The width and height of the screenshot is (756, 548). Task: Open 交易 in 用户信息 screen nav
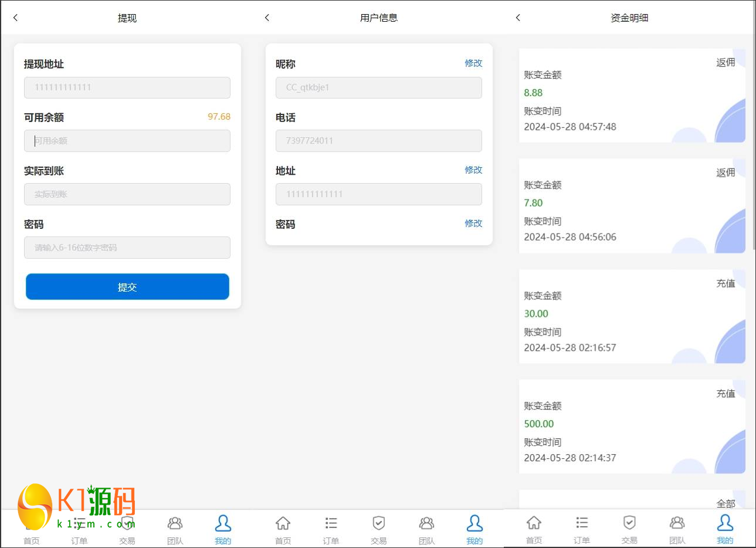379,530
